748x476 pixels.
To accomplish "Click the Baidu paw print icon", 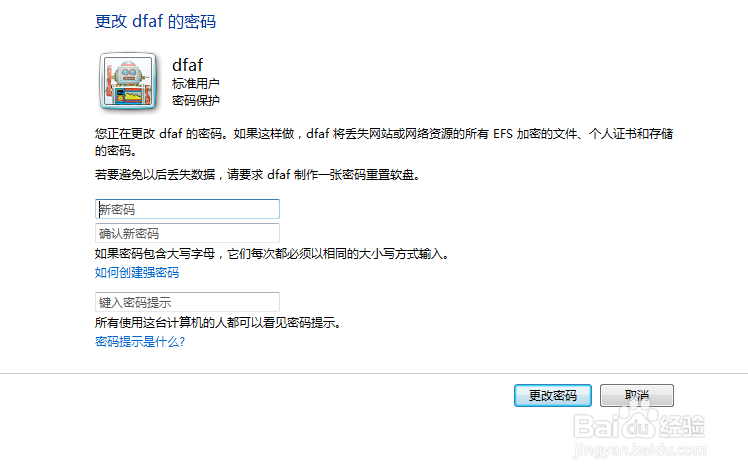I will [639, 415].
